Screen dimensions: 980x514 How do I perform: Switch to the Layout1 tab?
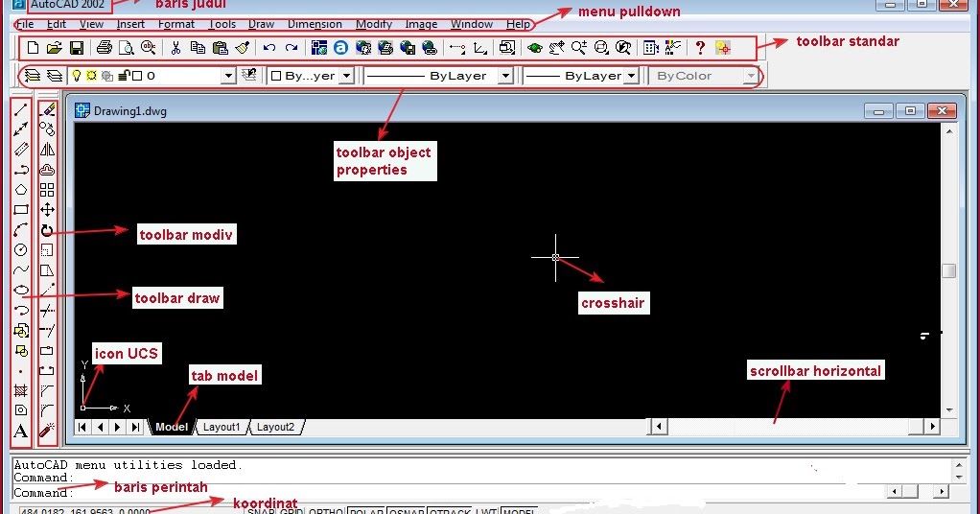[x=222, y=427]
